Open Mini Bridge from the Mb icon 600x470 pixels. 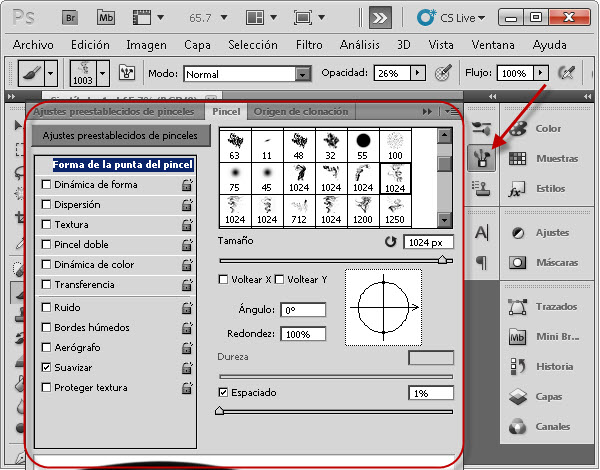coord(106,18)
